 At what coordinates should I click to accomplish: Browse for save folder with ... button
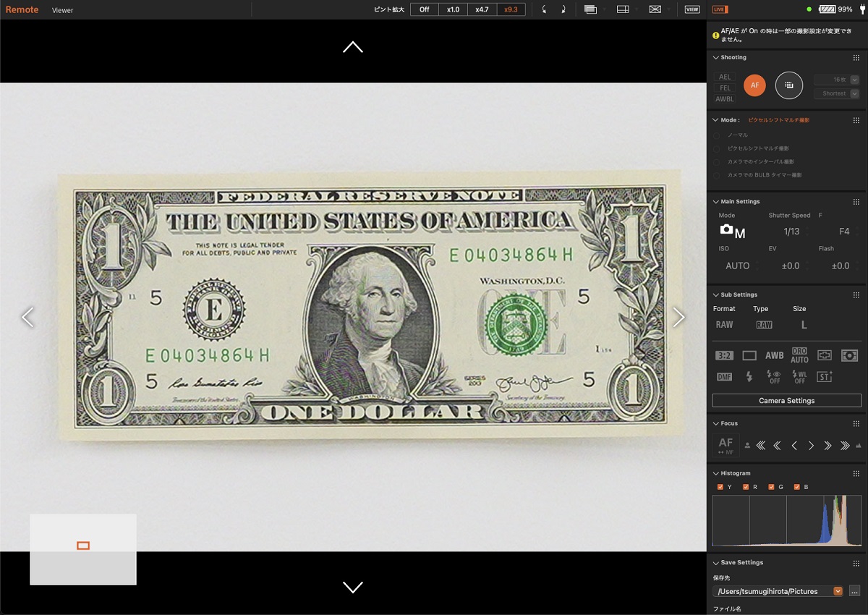(854, 591)
